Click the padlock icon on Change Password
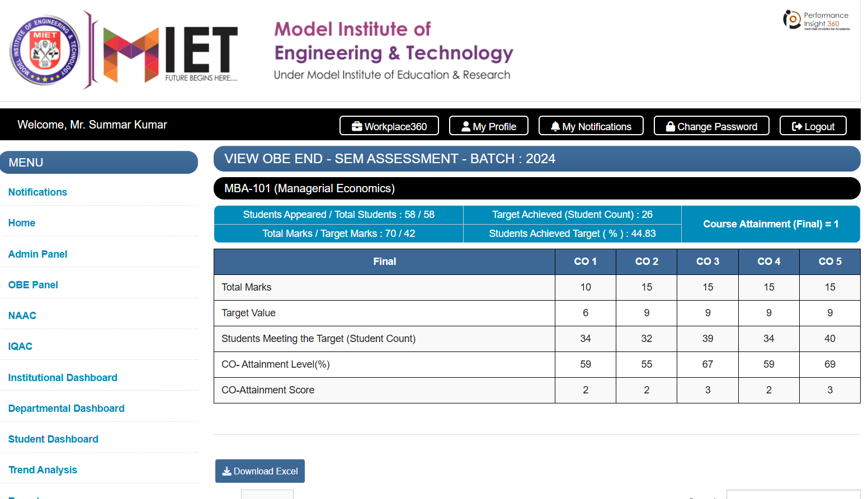The width and height of the screenshot is (868, 499). point(669,126)
